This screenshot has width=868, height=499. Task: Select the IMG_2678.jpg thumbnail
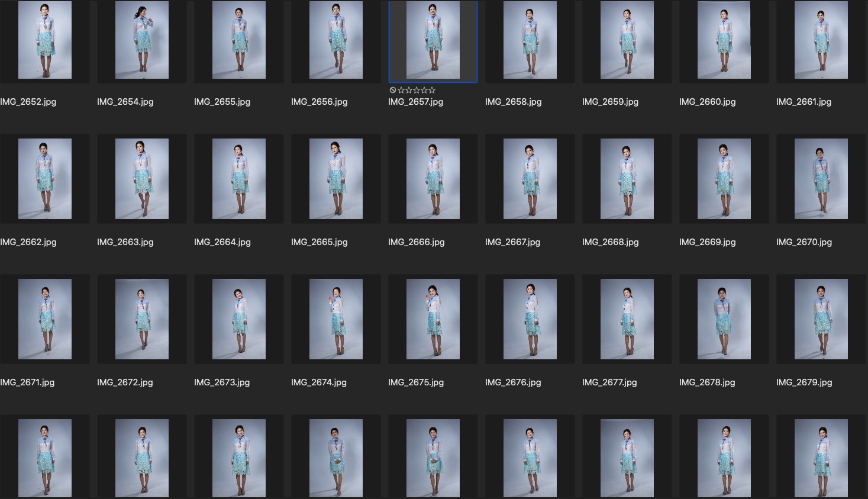tap(724, 319)
